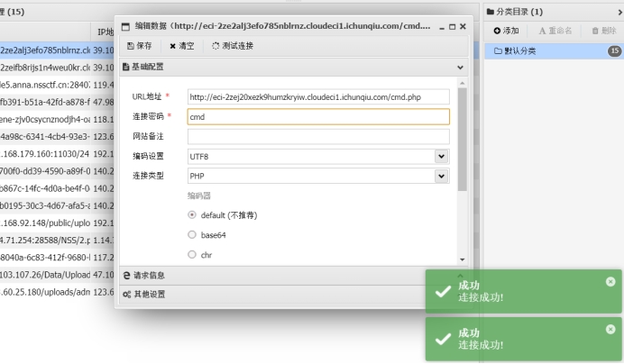Screen dimensions: 624x364
Task: Click the checkmark icon in lower success toast
Action: (443, 340)
